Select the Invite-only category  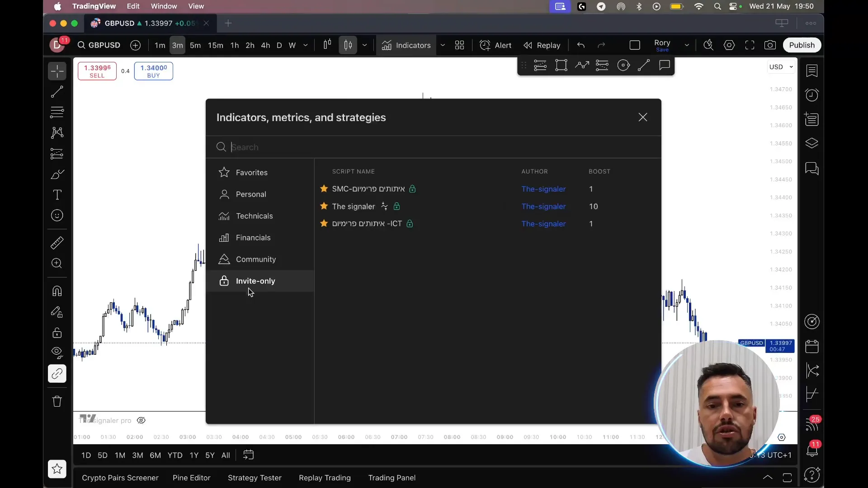[x=260, y=281]
